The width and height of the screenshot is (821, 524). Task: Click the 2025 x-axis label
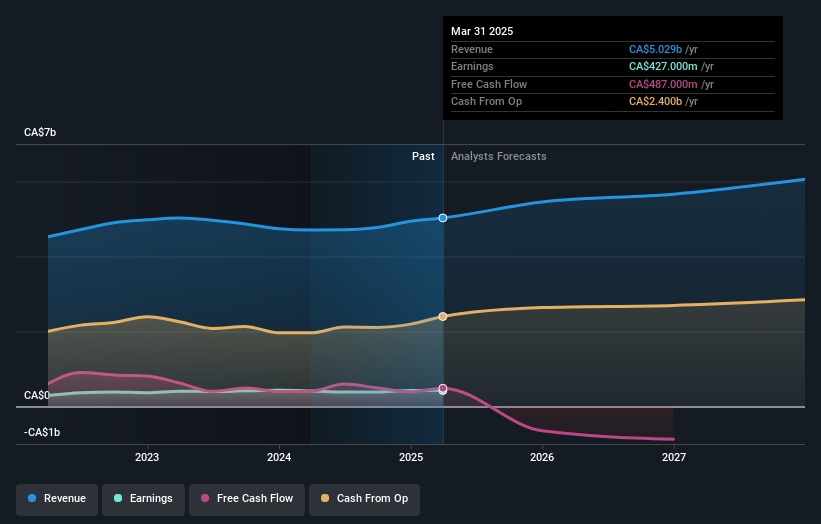click(411, 458)
